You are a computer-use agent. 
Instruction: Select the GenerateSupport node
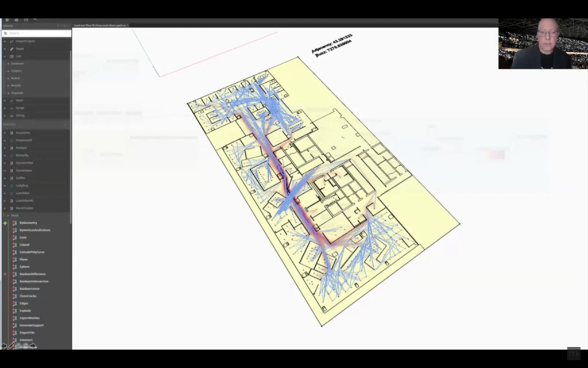(31, 325)
